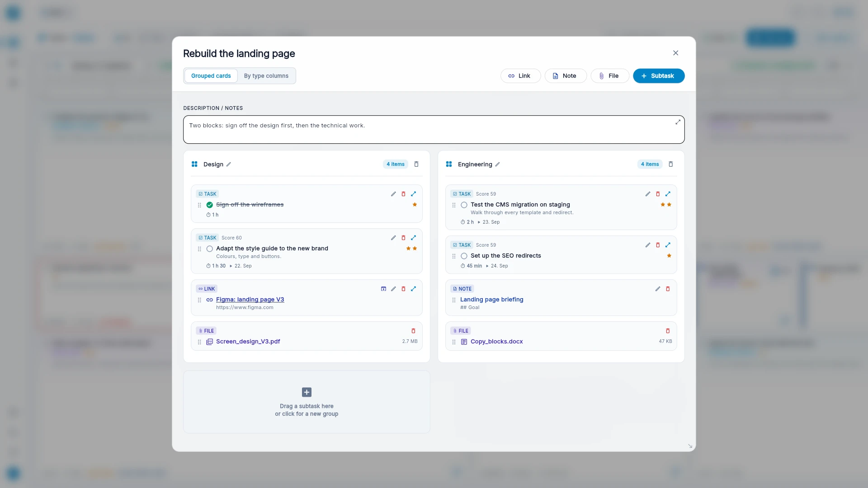Rename the Design group
Viewport: 868px width, 488px height.
click(229, 164)
